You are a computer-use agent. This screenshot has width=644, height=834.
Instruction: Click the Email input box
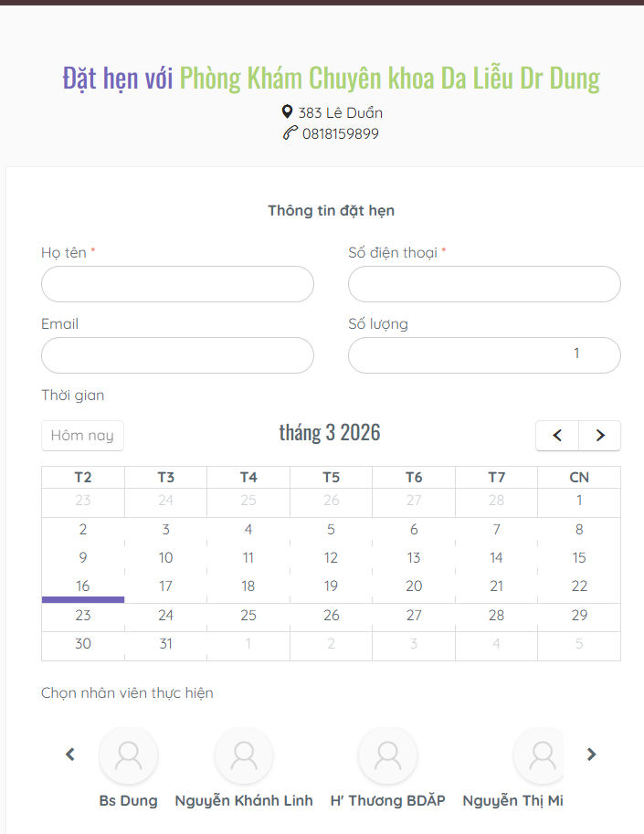click(x=177, y=355)
